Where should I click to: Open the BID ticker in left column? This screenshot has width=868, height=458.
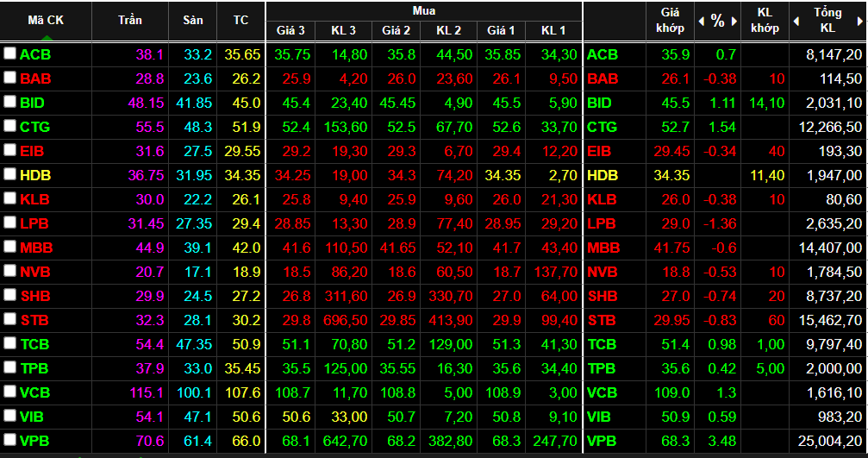(34, 103)
